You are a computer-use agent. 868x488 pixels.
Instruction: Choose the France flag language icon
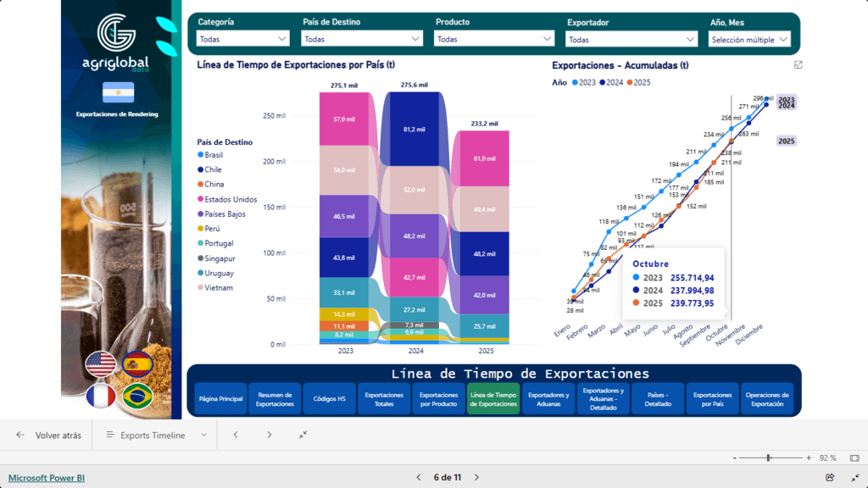coord(100,396)
